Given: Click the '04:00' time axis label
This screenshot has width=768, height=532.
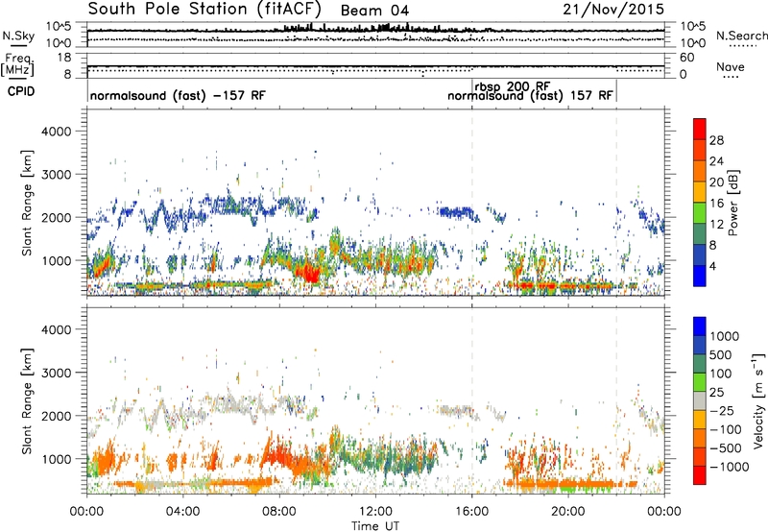Looking at the screenshot, I should [182, 512].
